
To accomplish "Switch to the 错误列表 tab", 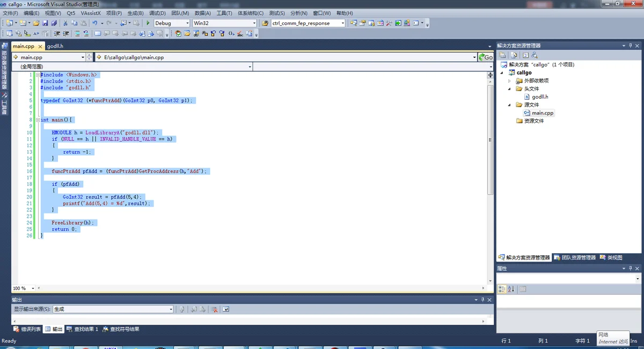I will (27, 329).
